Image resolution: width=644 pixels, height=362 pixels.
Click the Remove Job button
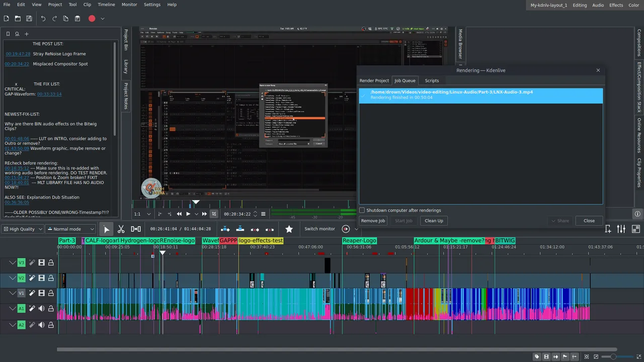point(373,221)
